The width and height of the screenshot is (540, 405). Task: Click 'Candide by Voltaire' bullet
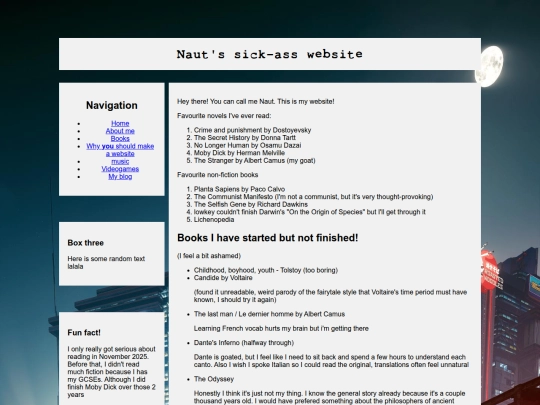[x=223, y=278]
